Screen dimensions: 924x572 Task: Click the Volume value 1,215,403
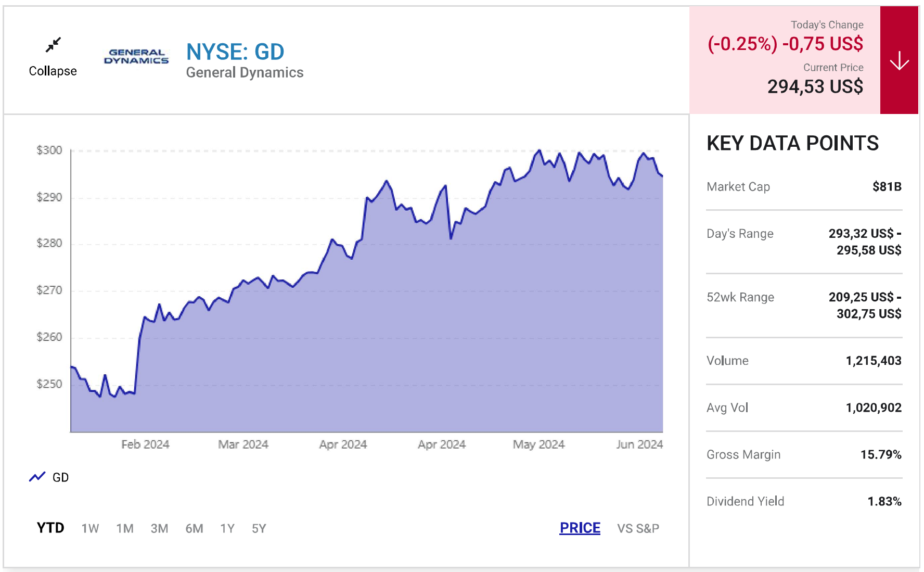coord(874,361)
